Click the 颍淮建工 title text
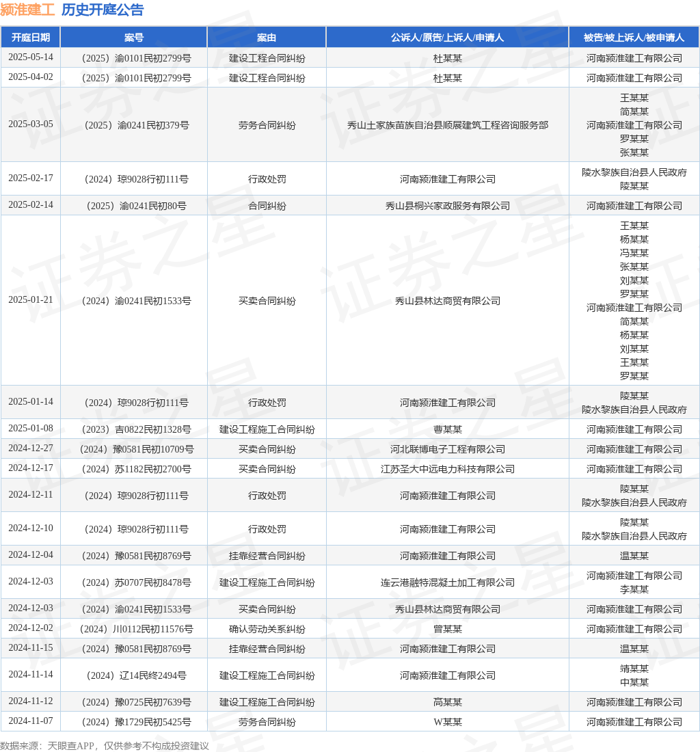 (28, 10)
